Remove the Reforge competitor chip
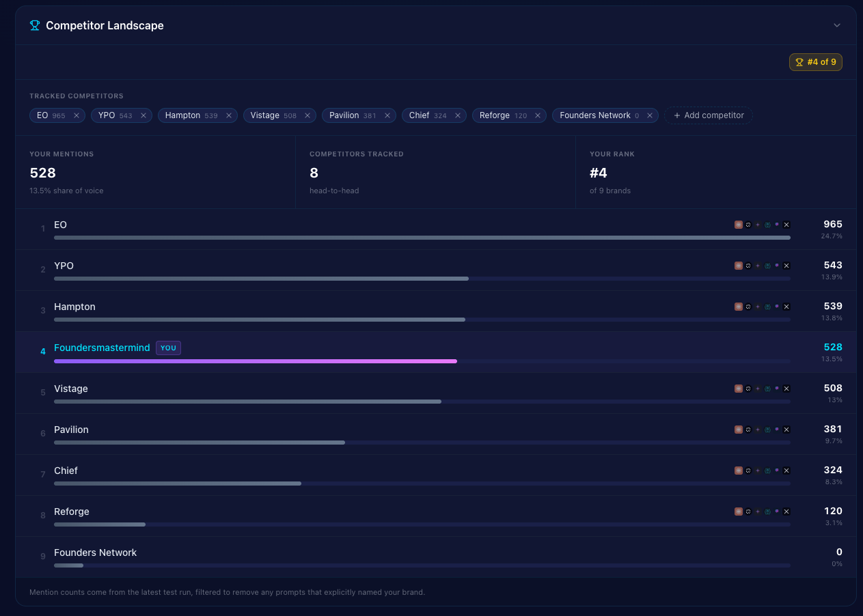Viewport: 863px width, 616px height. click(538, 115)
